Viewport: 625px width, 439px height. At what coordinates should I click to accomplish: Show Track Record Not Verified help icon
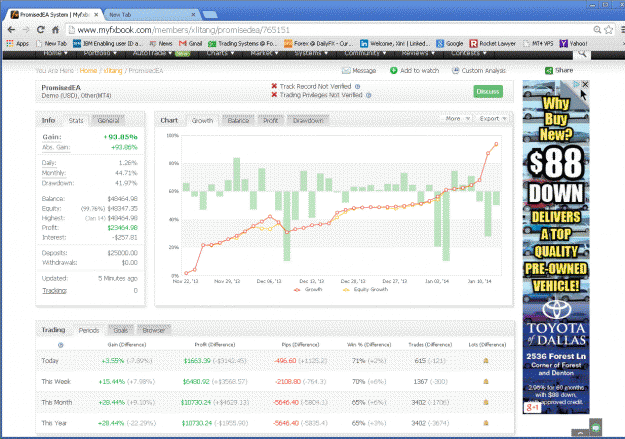358,87
